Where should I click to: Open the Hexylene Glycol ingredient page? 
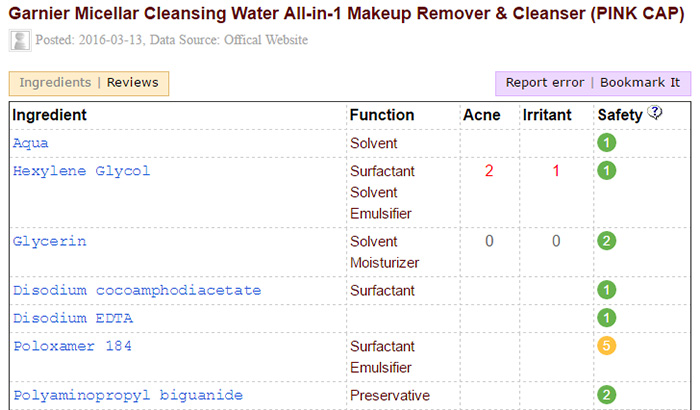click(x=81, y=171)
